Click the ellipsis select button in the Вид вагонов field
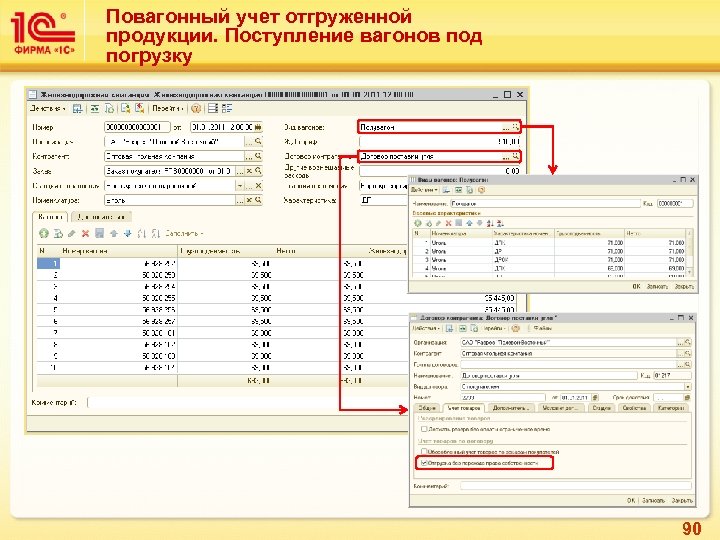The height and width of the screenshot is (540, 720). pos(506,127)
